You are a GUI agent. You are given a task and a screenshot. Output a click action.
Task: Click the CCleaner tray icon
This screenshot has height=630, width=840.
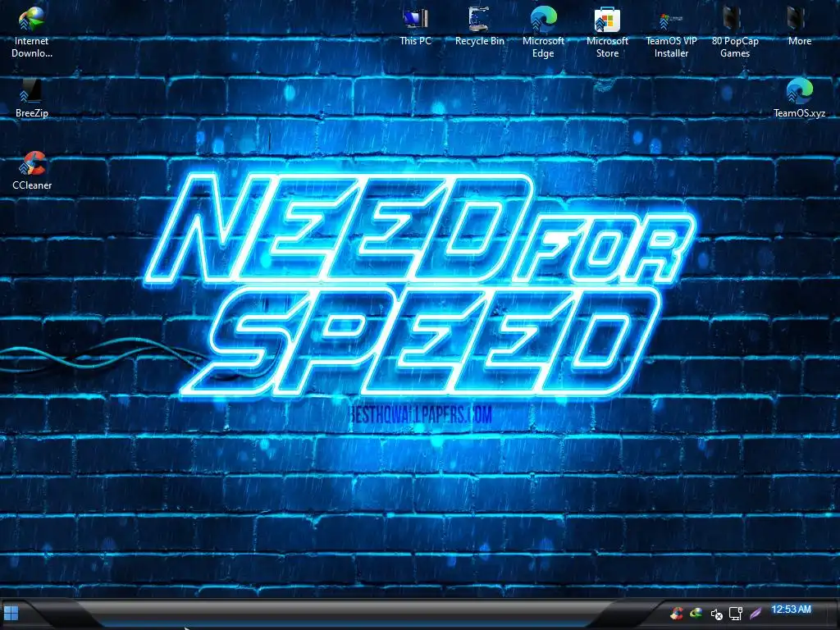tap(677, 614)
